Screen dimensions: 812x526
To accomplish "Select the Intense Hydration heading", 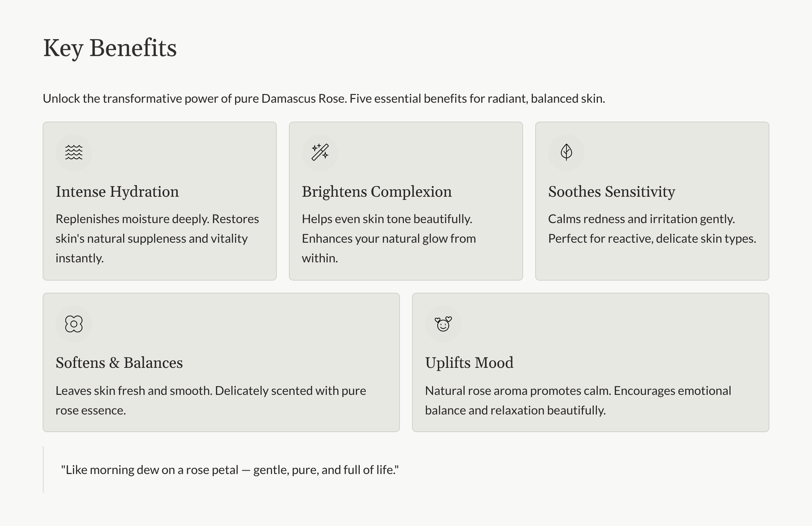I will [117, 192].
